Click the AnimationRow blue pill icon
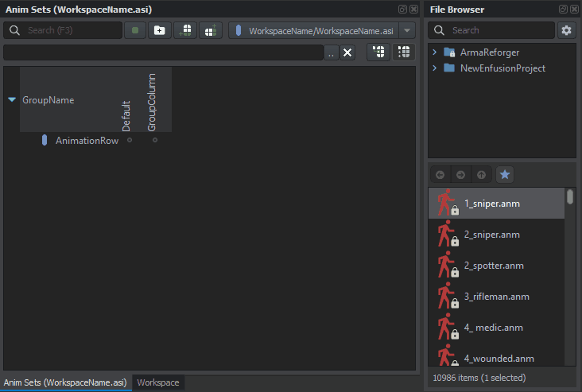The width and height of the screenshot is (582, 392). point(45,140)
